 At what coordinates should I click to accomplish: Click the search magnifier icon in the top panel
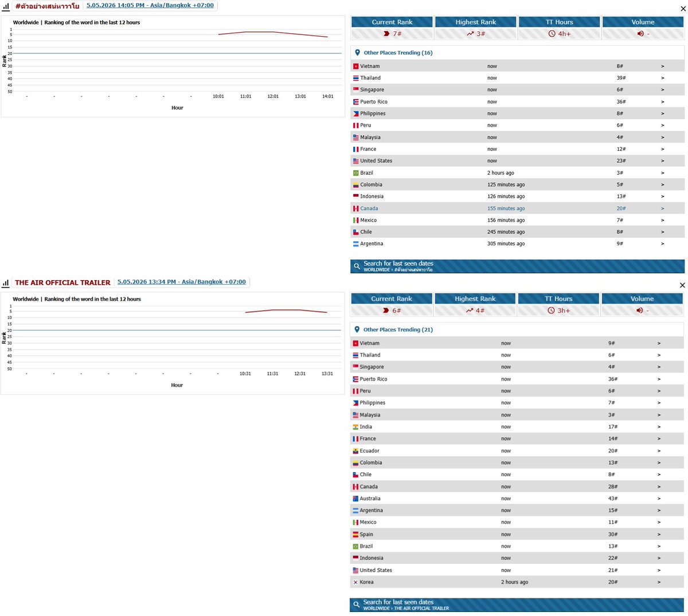(357, 266)
